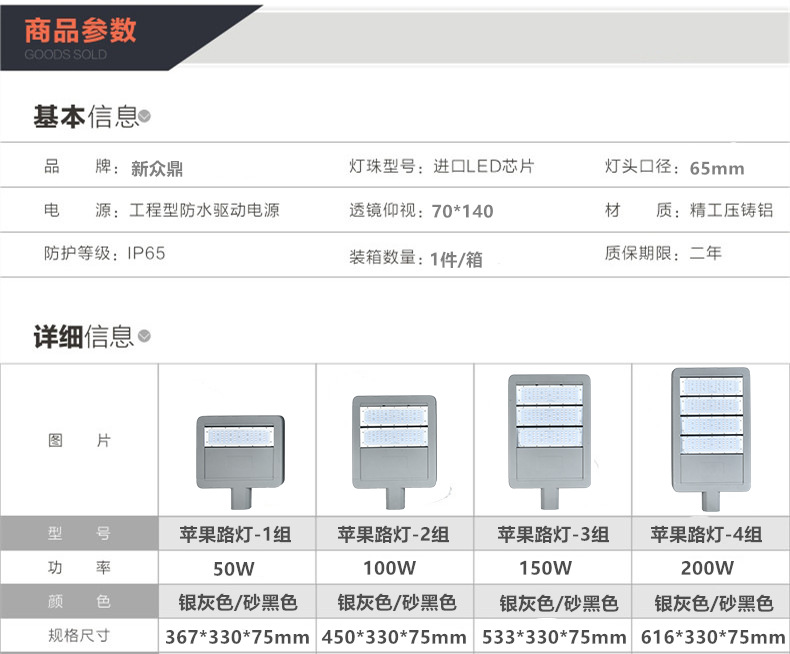This screenshot has height=654, width=790.
Task: Click size cell 367*330*75mm
Action: [237, 637]
